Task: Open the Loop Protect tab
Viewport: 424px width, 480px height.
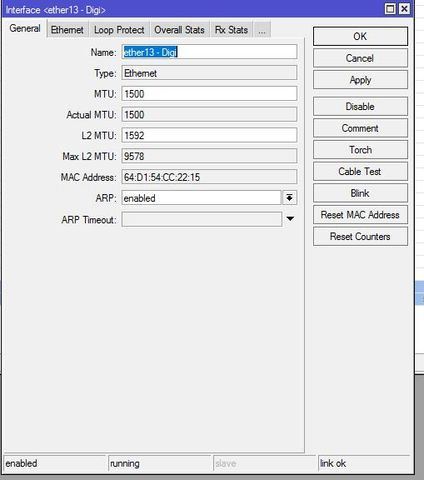Action: (x=119, y=30)
